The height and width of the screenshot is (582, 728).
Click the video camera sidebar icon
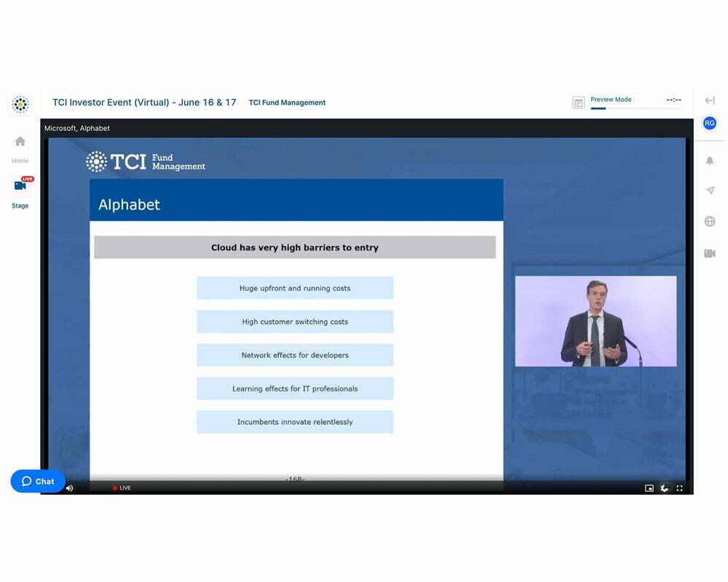point(709,253)
